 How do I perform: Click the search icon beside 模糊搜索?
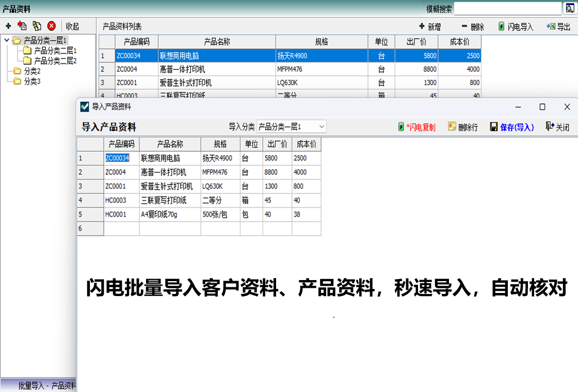[570, 9]
